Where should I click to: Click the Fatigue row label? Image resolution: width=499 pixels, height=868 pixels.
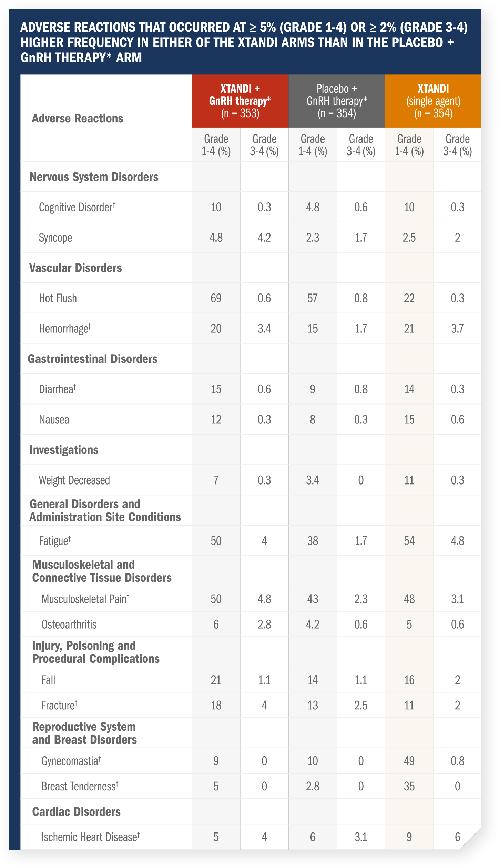coord(55,541)
